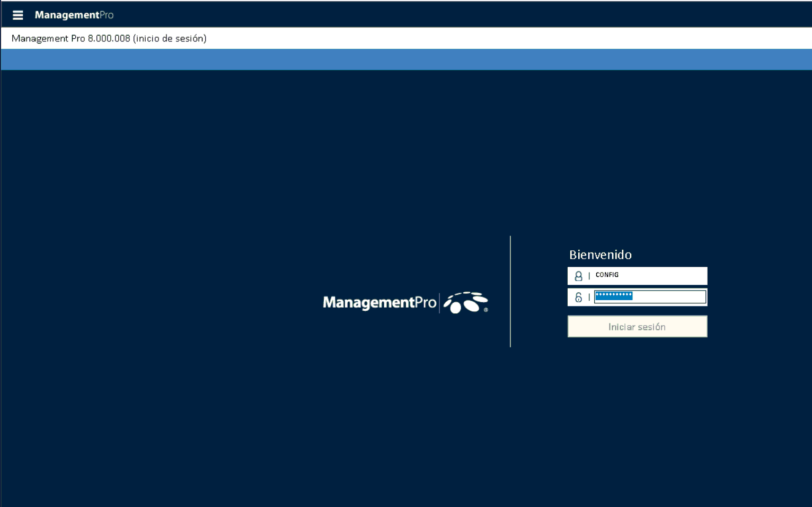
Task: Click the user silhouette icon beside CONFIG
Action: [x=578, y=276]
